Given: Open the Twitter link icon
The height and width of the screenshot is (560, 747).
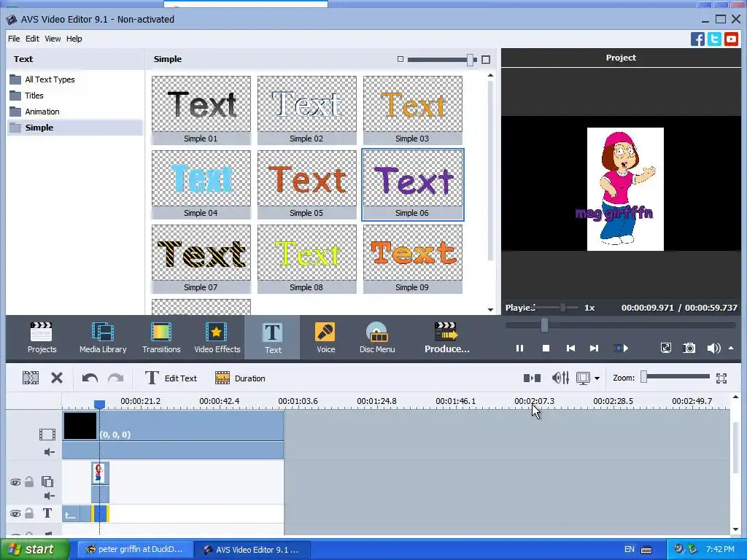Looking at the screenshot, I should click(x=714, y=39).
